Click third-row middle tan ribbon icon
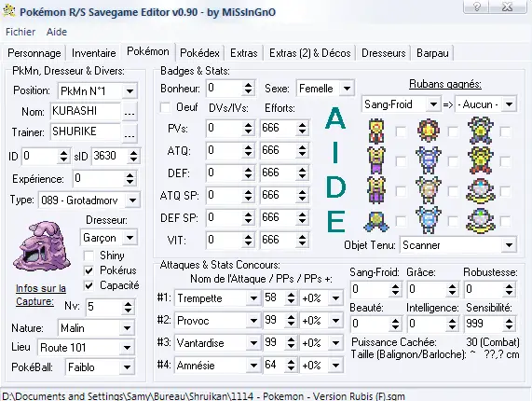 [x=429, y=190]
